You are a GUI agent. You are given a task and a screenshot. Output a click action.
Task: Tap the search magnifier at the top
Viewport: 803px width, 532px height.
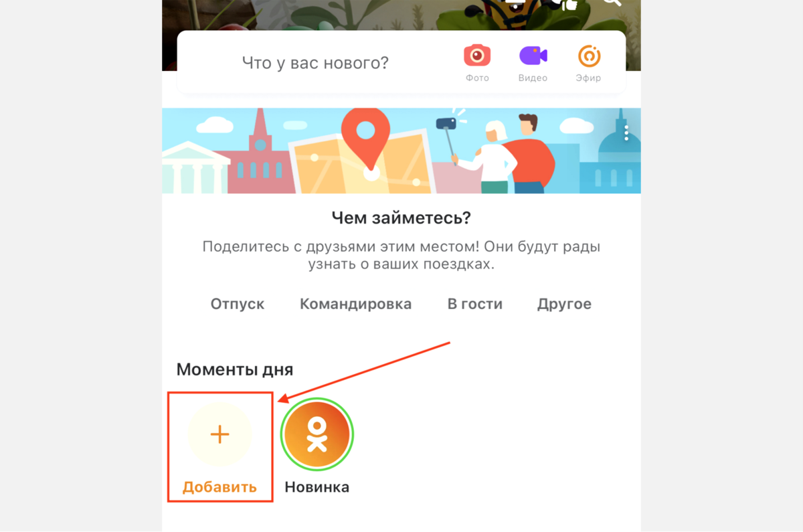tap(612, 3)
